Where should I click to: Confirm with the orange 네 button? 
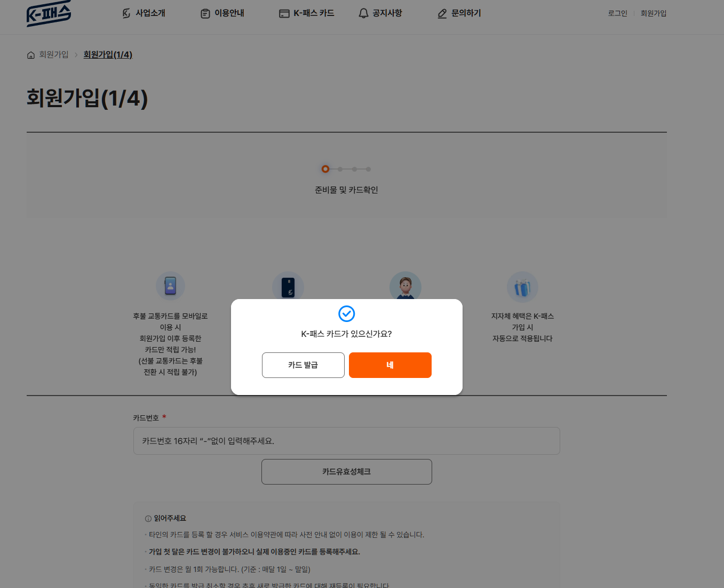(390, 365)
